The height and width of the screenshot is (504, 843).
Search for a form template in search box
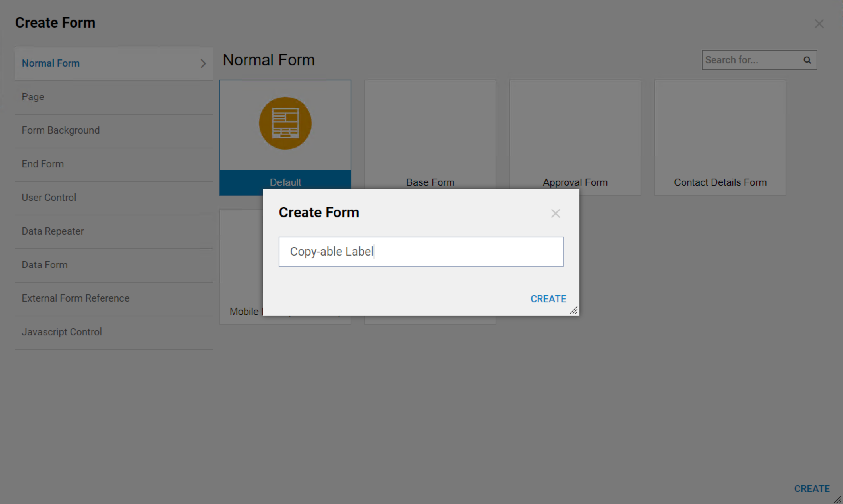pyautogui.click(x=757, y=59)
